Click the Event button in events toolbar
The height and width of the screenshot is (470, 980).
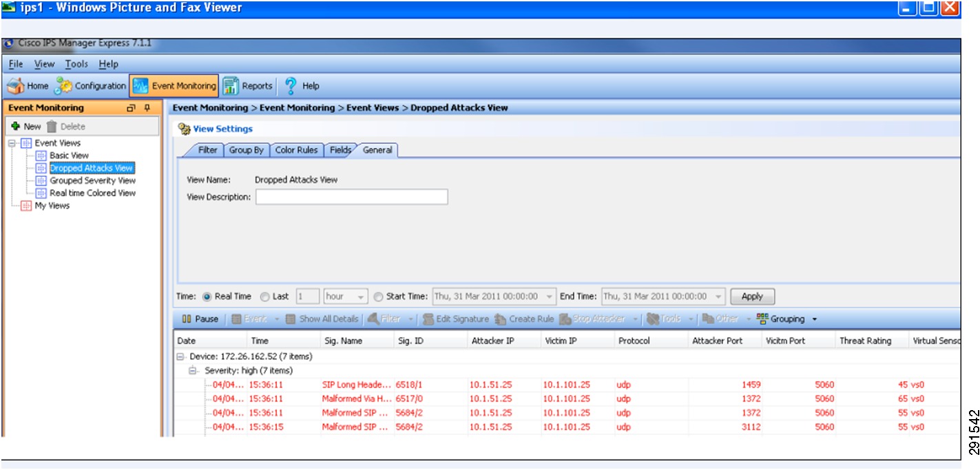(249, 319)
